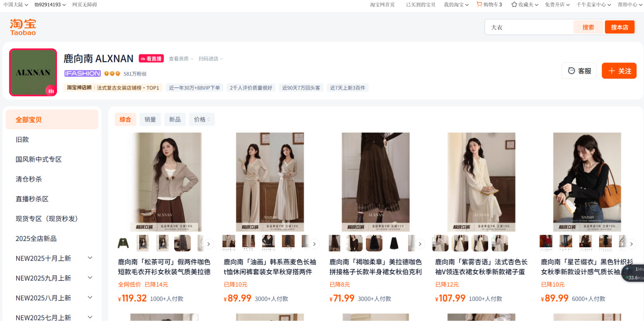
Task: Select the polka-dot skirt variant under 松茶可可
Action: tap(182, 243)
